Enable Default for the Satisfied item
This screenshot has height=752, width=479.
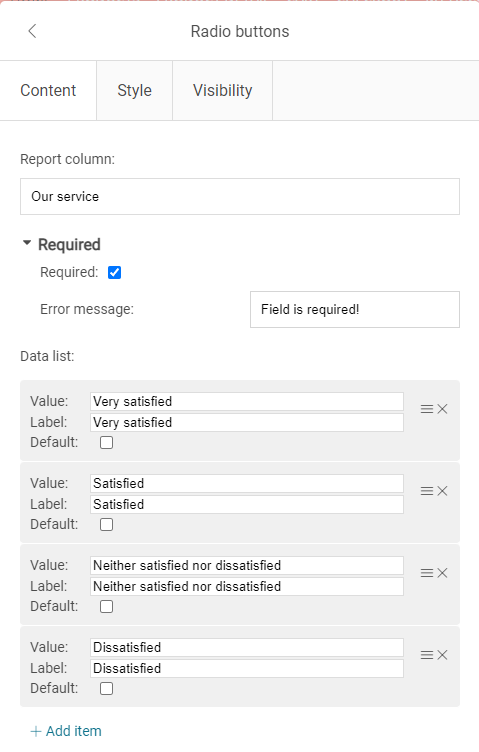106,524
